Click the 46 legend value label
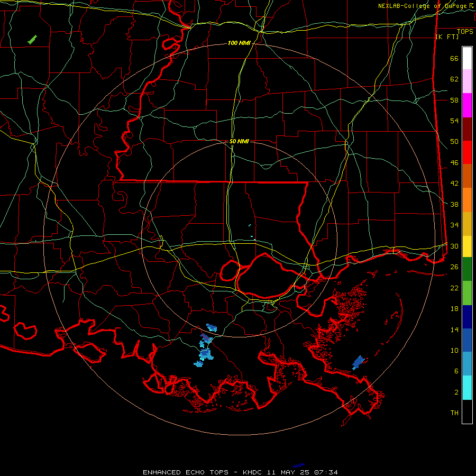 click(454, 162)
